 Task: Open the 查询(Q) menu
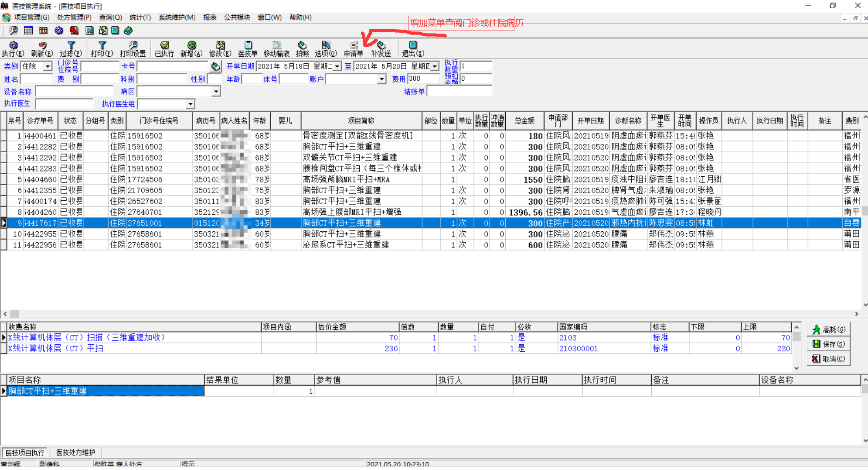click(x=110, y=17)
